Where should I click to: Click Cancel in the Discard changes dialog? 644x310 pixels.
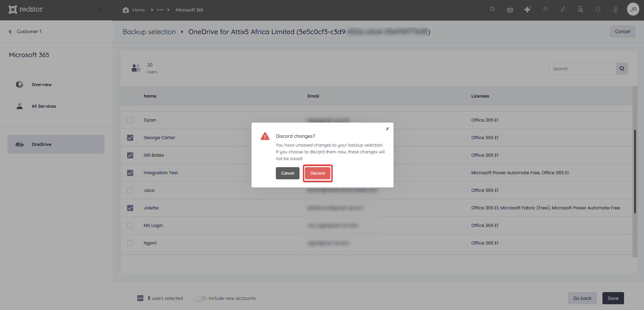[x=288, y=173]
